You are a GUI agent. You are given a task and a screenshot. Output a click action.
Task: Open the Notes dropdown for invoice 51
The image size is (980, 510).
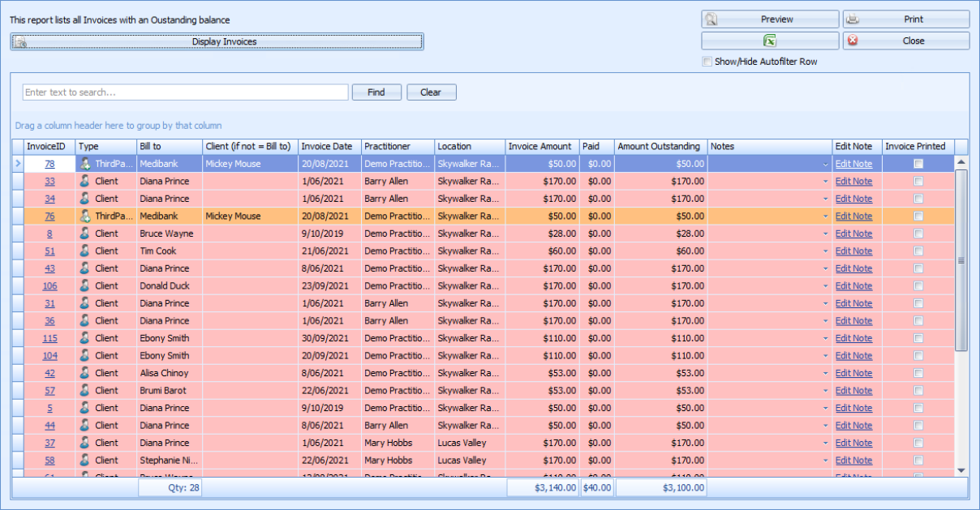(826, 251)
